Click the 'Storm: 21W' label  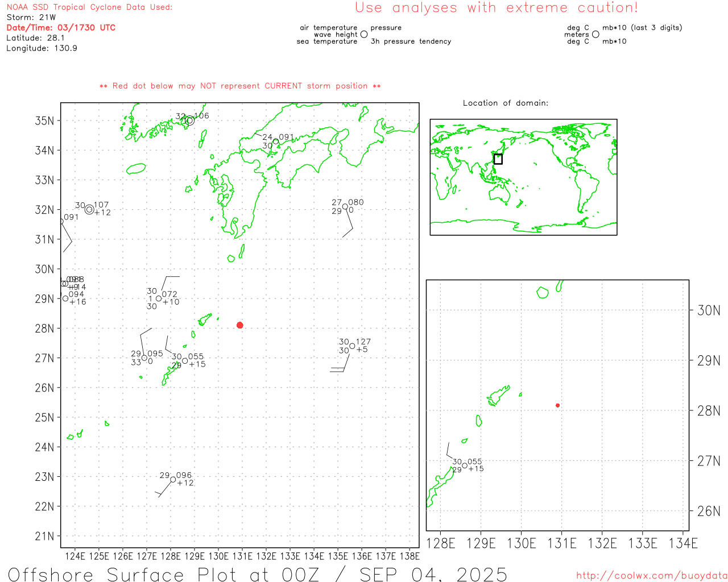[31, 18]
